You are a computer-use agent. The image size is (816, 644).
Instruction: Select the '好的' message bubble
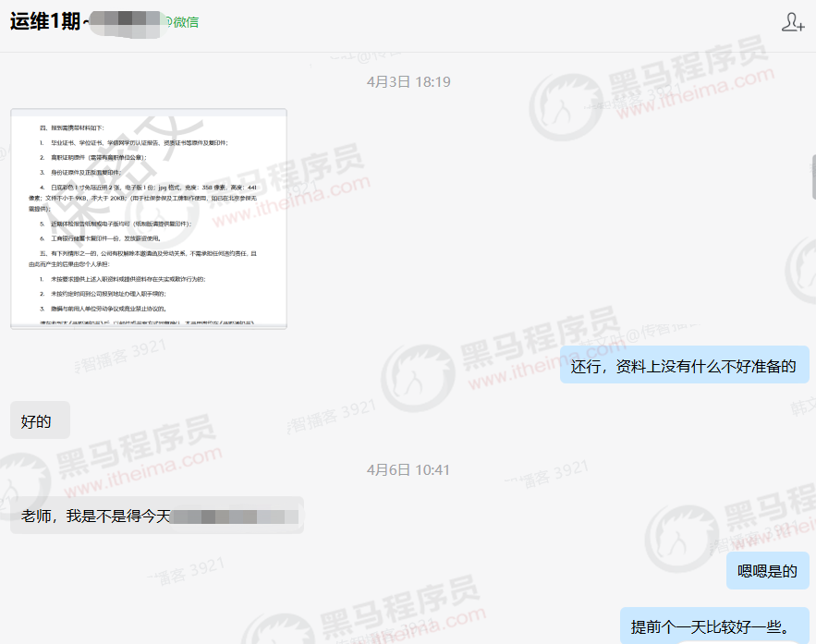point(40,420)
